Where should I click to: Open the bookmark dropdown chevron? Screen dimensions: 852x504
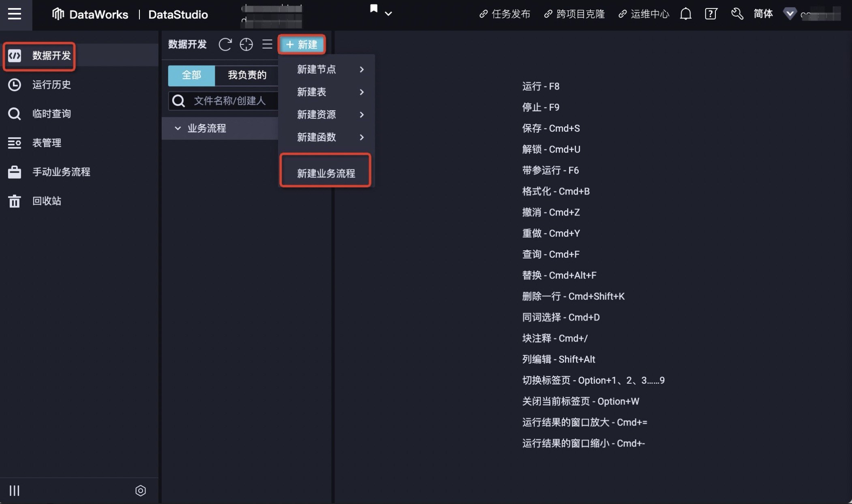(388, 14)
